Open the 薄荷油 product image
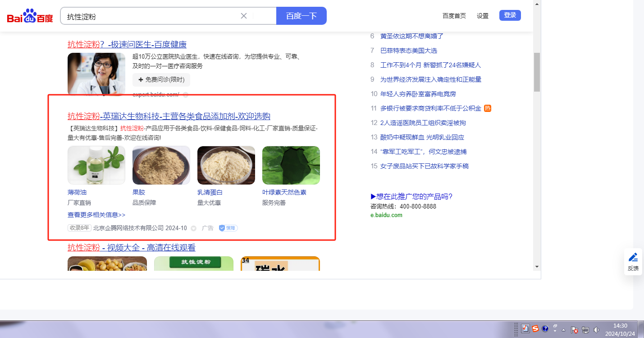644x338 pixels. tap(96, 165)
